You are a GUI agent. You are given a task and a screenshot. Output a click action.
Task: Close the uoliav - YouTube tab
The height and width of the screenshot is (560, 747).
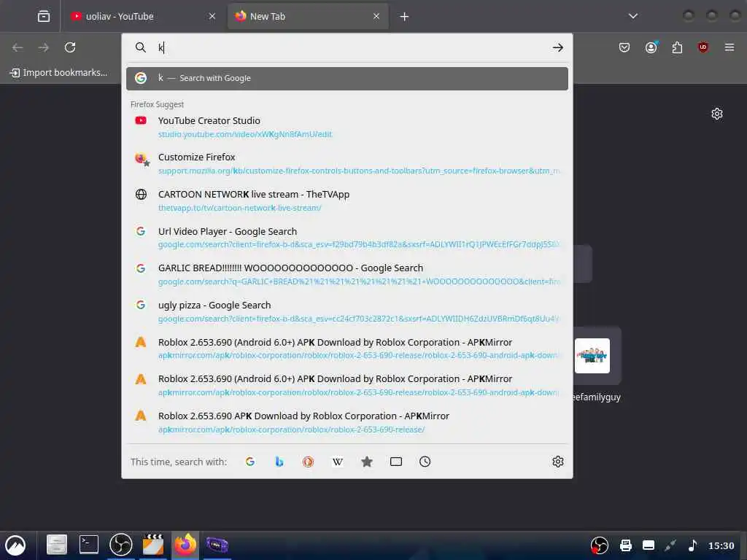click(212, 16)
